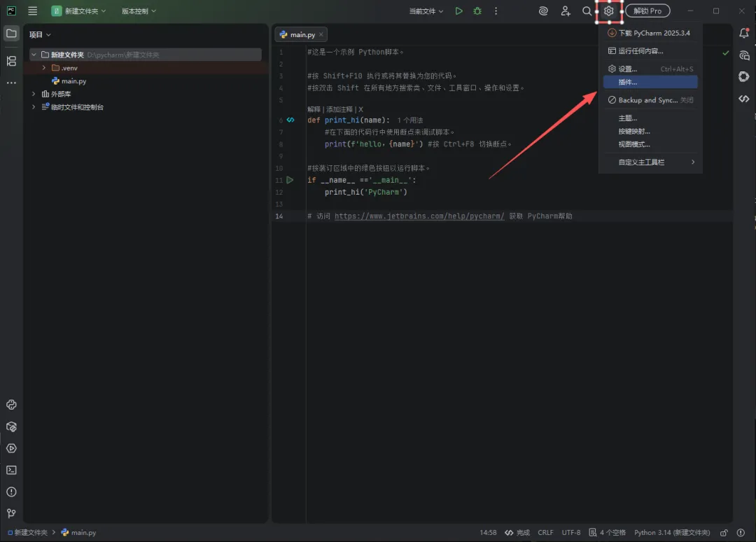Open the Python Console tool window
This screenshot has width=756, height=542.
(11, 405)
